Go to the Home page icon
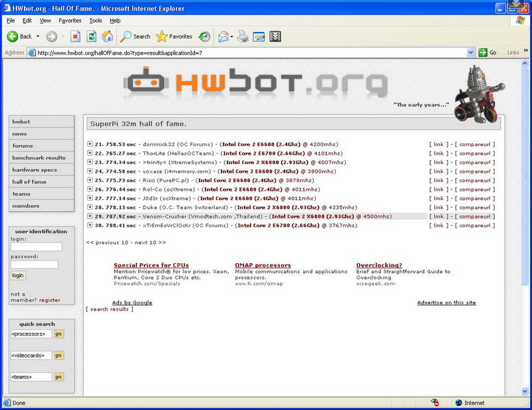The height and width of the screenshot is (410, 532). 107,37
